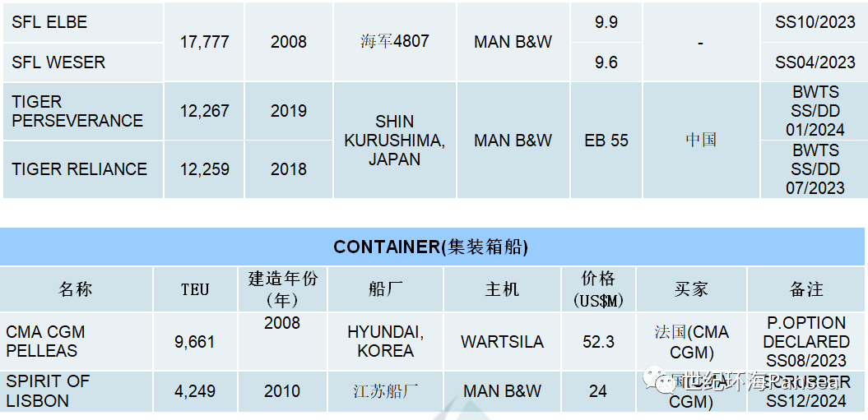
Task: Click the 主机 column header
Action: [502, 288]
